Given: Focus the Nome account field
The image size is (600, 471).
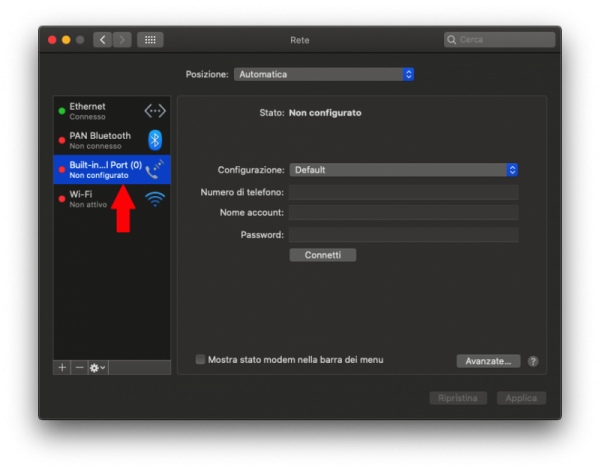Looking at the screenshot, I should pyautogui.click(x=404, y=212).
